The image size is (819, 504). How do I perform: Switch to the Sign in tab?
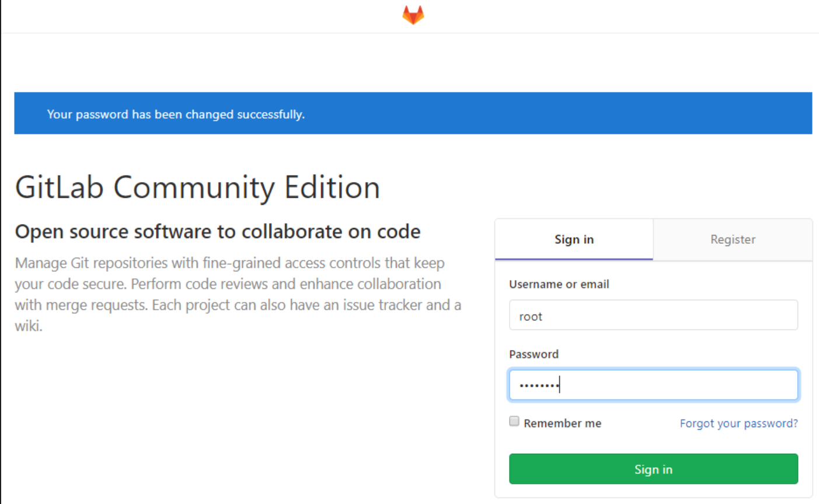tap(574, 239)
